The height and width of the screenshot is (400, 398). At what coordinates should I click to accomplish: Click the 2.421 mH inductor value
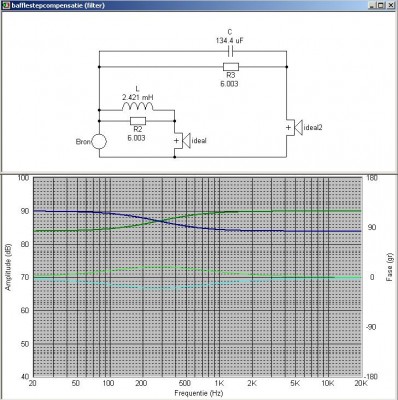click(138, 97)
